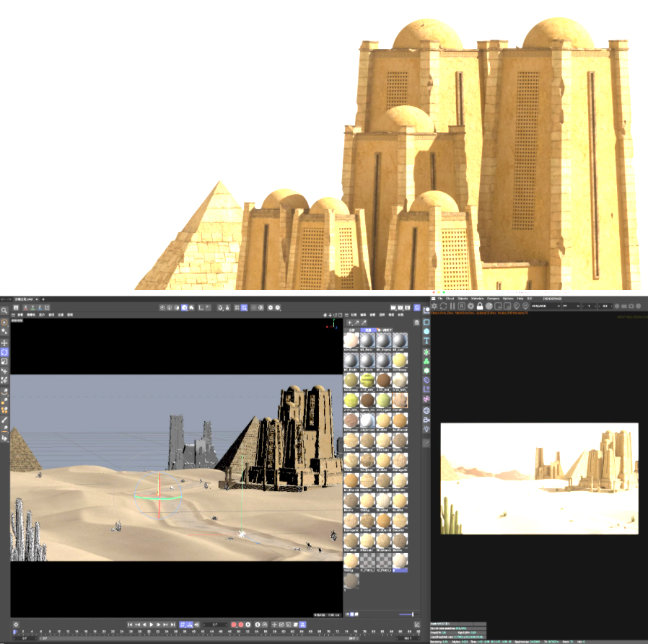Click the new tab plus in C4D
648x644 pixels.
pos(43,299)
